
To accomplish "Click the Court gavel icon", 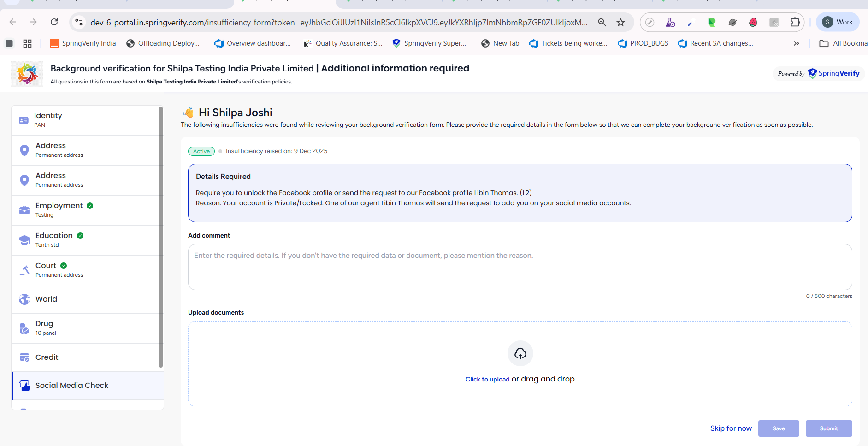I will tap(24, 270).
